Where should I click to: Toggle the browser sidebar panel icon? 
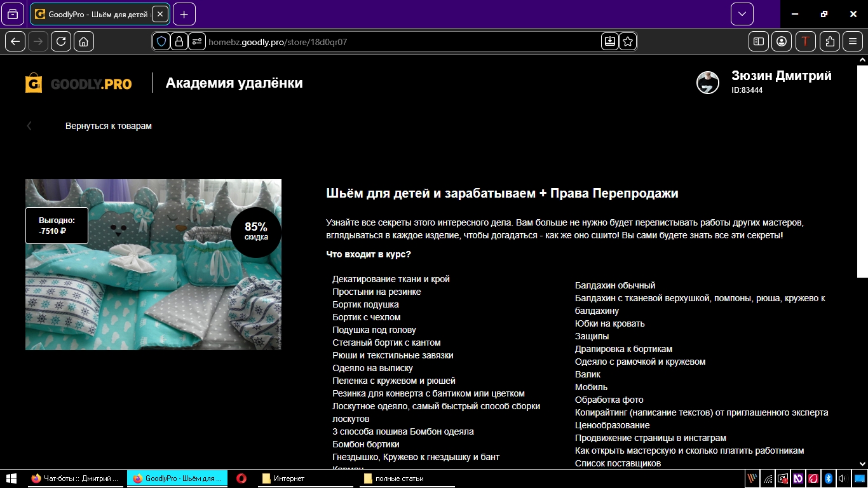[759, 41]
